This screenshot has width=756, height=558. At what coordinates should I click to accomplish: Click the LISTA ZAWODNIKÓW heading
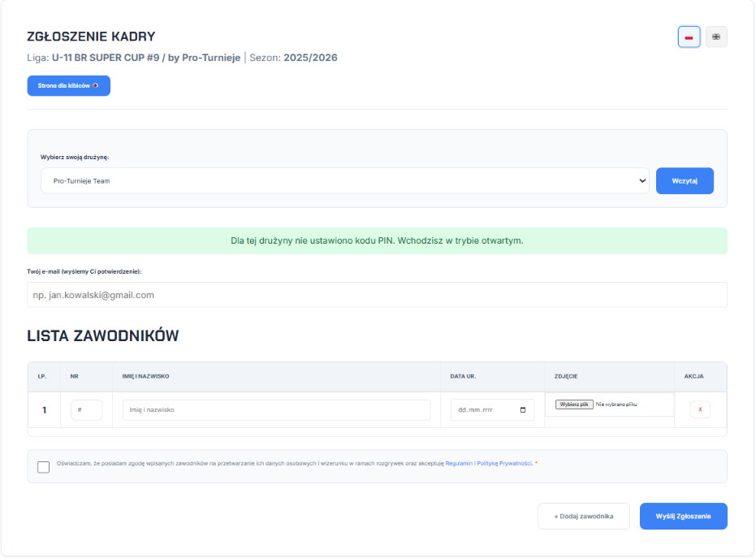[x=102, y=335]
